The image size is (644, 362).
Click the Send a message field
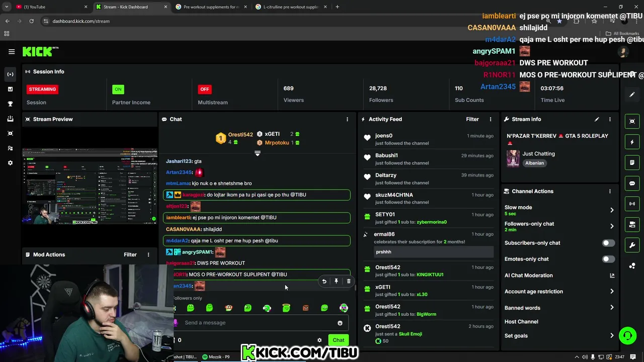pyautogui.click(x=258, y=323)
